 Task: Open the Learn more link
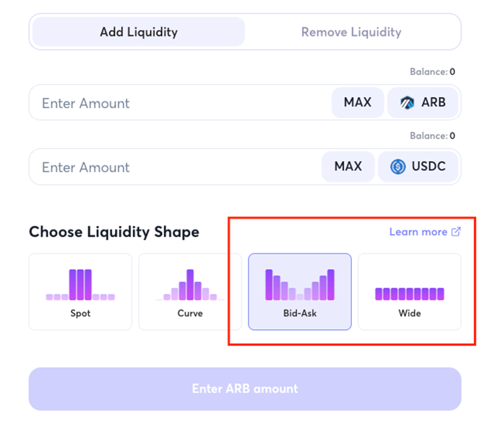[x=418, y=232]
